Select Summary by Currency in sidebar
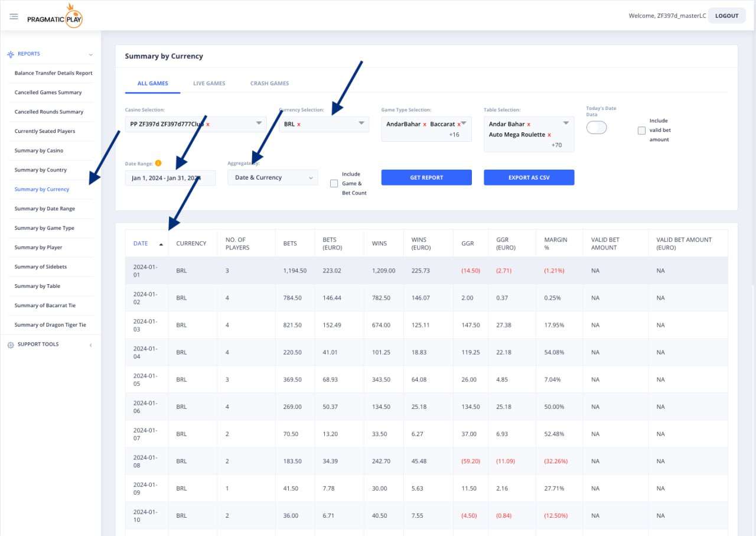This screenshot has height=536, width=756. (x=42, y=190)
